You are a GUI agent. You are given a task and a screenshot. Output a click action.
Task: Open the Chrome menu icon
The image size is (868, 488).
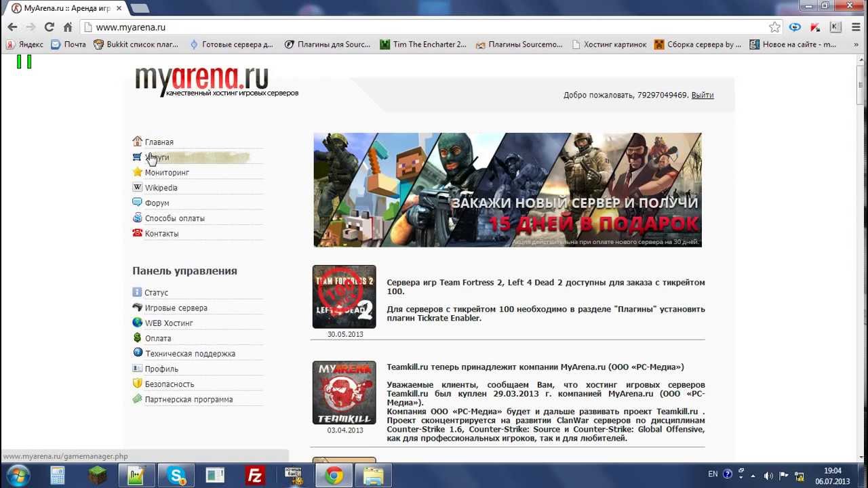[x=855, y=27]
